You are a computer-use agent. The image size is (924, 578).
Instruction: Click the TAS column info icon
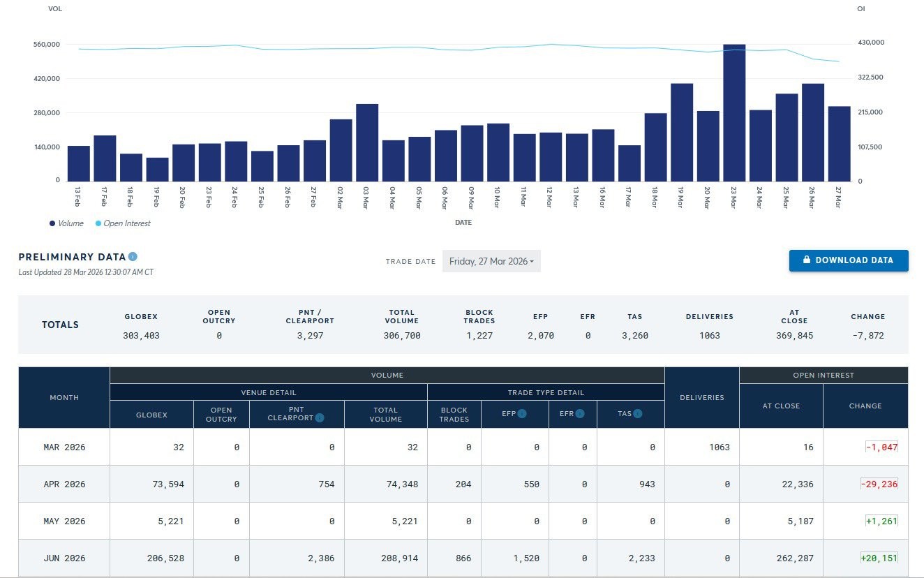[639, 414]
